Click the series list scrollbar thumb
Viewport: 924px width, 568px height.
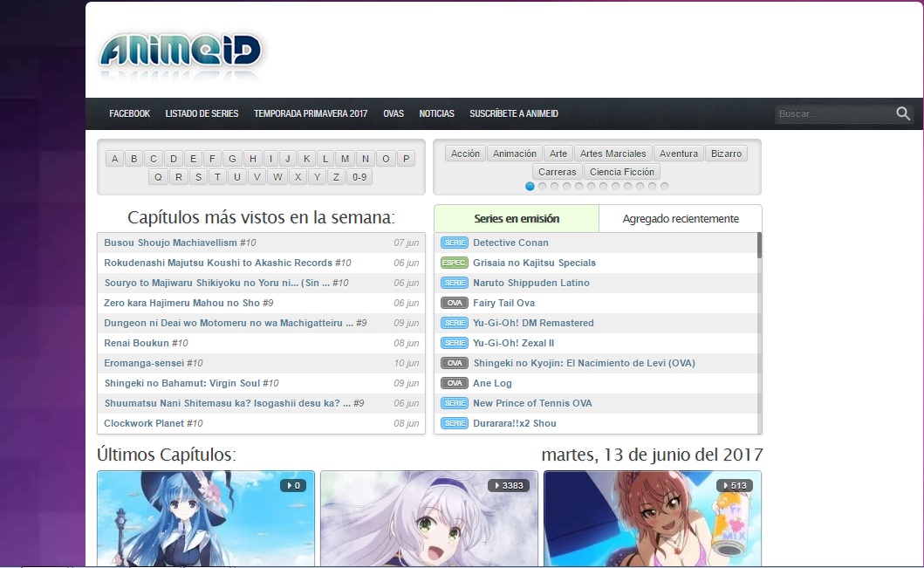click(x=759, y=245)
